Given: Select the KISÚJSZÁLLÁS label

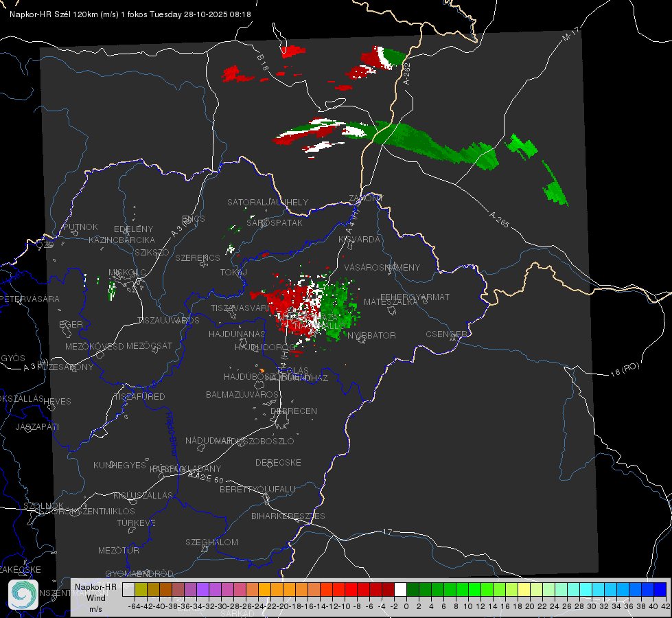Looking at the screenshot, I should [143, 495].
